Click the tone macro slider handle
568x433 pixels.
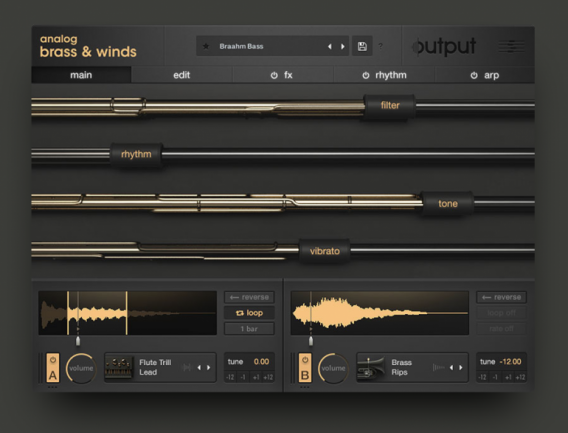448,204
